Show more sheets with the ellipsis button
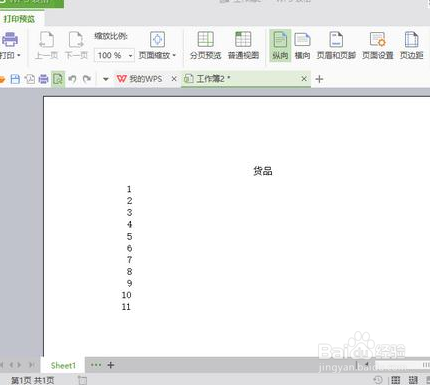Image resolution: width=435 pixels, height=385 pixels. (x=96, y=365)
